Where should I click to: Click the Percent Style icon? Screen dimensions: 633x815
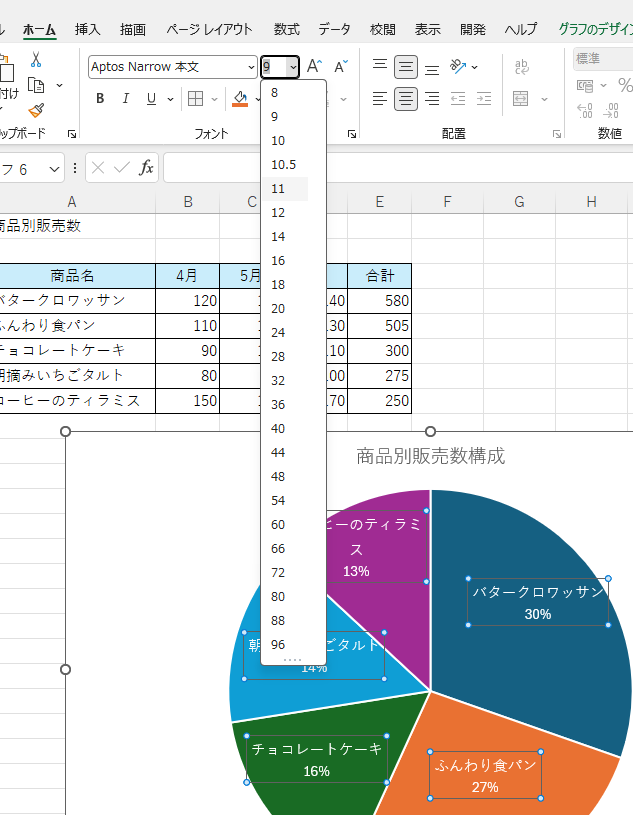point(625,85)
